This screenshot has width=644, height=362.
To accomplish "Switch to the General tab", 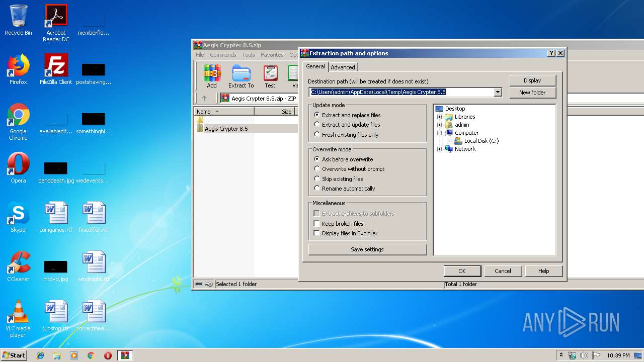I will (315, 66).
